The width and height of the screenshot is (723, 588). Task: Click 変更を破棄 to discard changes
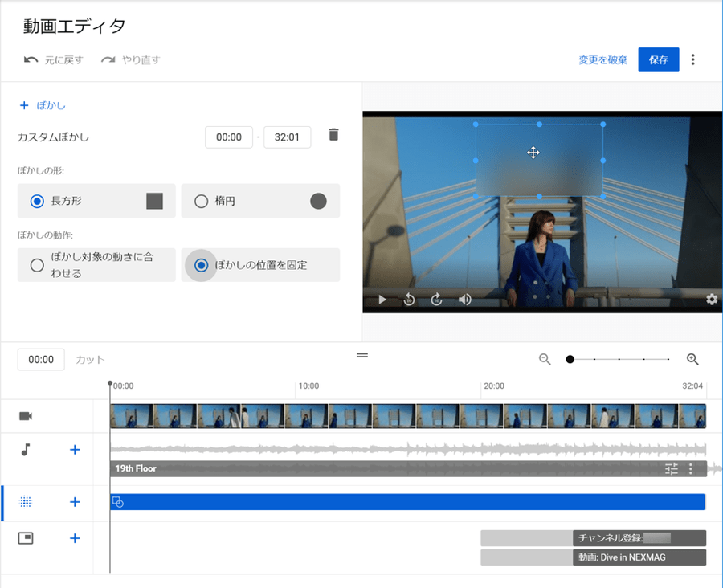pyautogui.click(x=602, y=59)
